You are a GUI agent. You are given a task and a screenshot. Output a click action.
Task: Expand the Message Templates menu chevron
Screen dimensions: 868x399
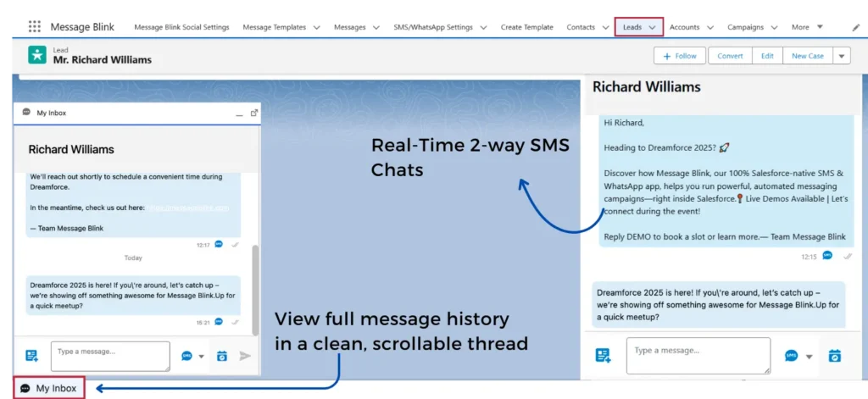pyautogui.click(x=316, y=27)
